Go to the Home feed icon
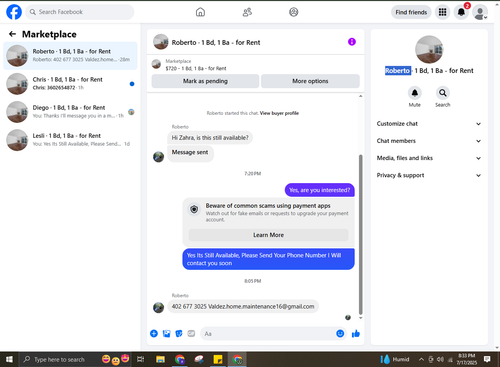This screenshot has height=367, width=500. click(200, 12)
